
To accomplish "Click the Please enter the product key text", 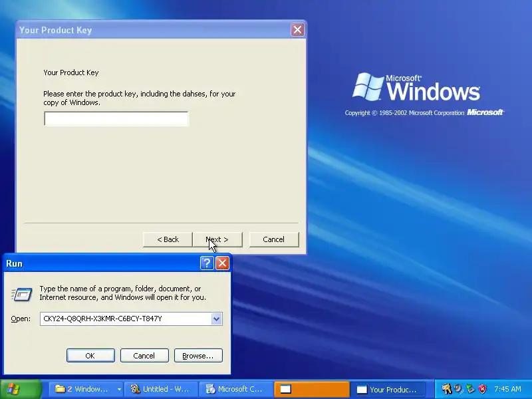I will coord(139,98).
